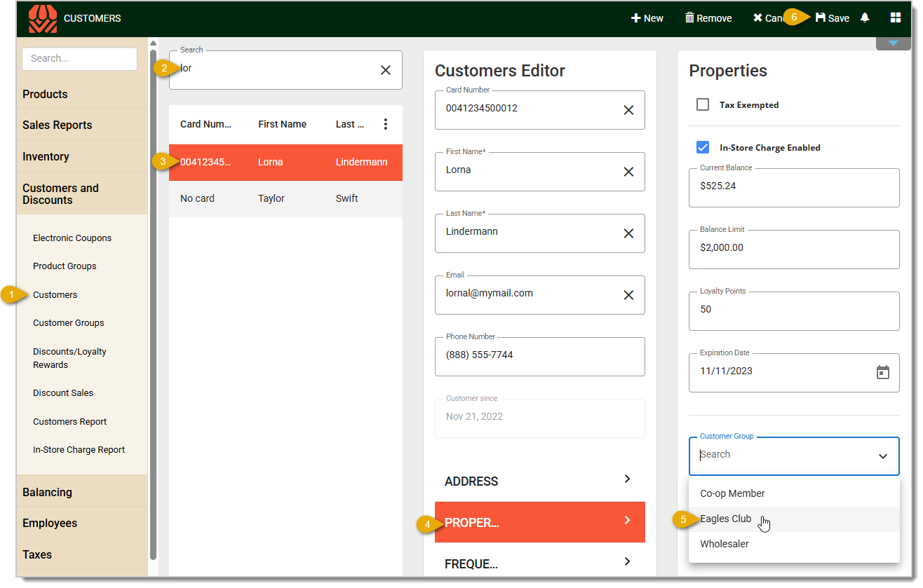Click the sidebar vertical scrollbar
Screen dimensions: 923x588
pos(153,305)
